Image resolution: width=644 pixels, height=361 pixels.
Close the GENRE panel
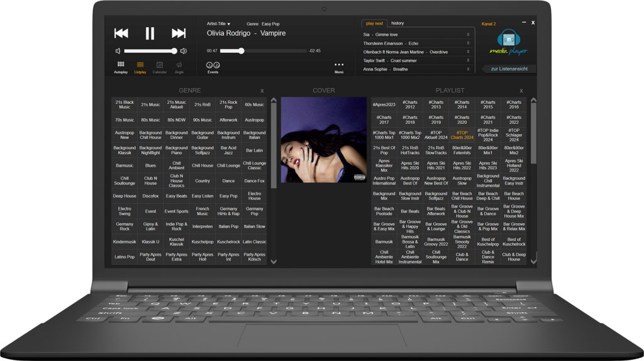pos(262,91)
